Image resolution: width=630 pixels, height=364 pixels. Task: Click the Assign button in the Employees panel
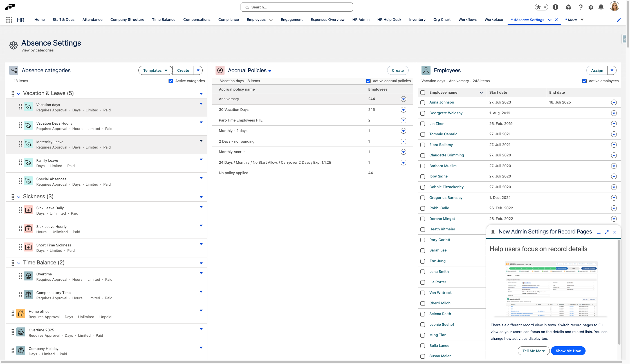[597, 70]
